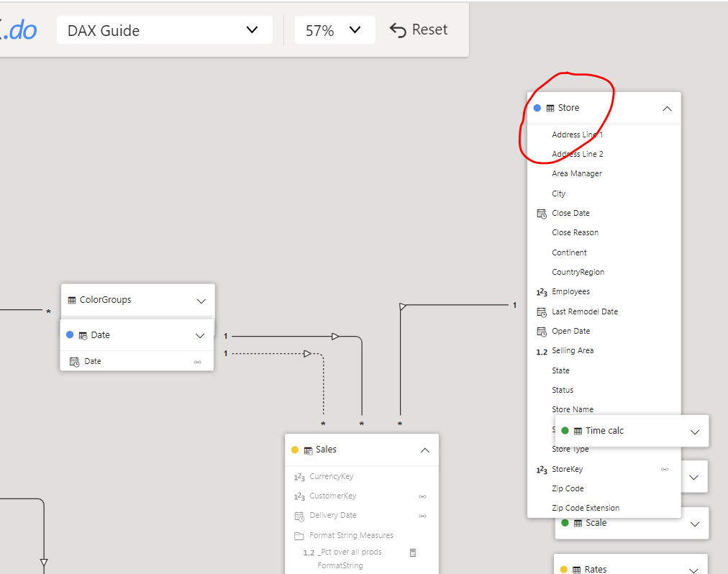Select the Continent column

click(569, 252)
